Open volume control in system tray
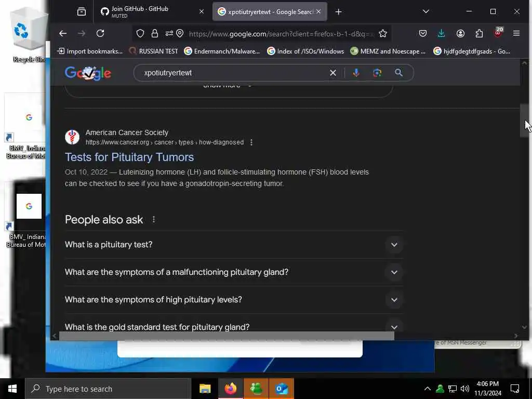Image resolution: width=532 pixels, height=399 pixels. [465, 389]
